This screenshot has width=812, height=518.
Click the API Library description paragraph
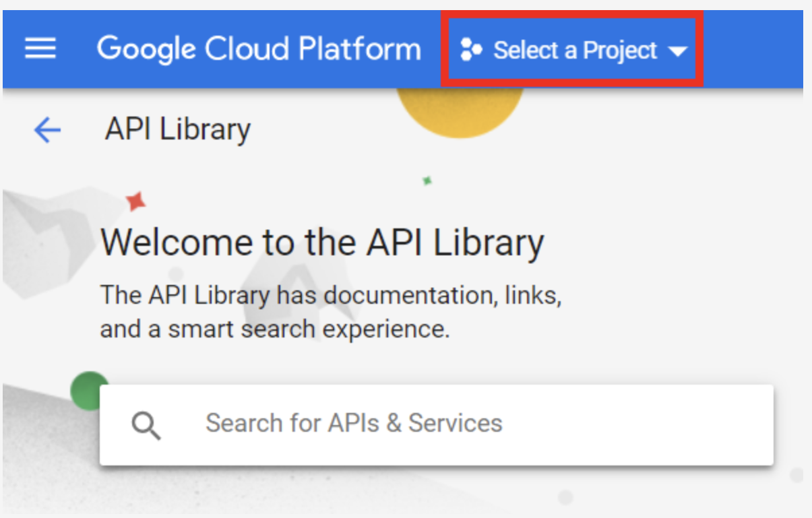330,313
